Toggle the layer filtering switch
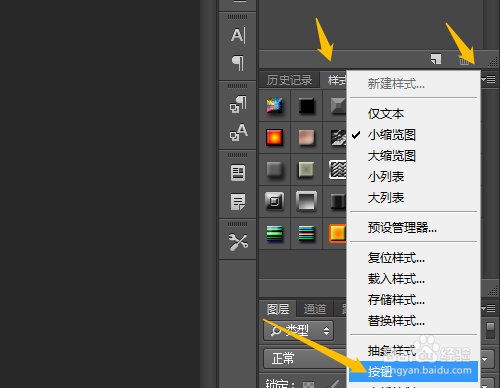This screenshot has width=500, height=388. (x=490, y=330)
